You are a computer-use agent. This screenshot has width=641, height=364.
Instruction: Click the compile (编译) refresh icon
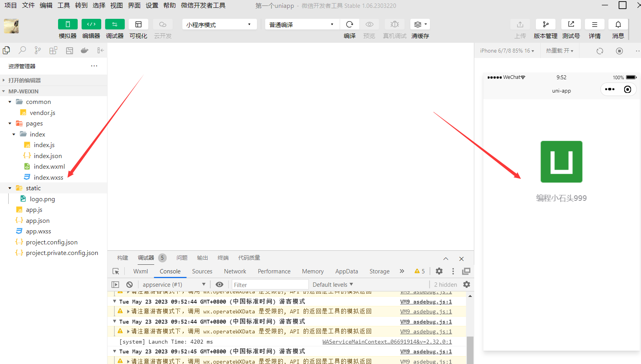coord(350,24)
